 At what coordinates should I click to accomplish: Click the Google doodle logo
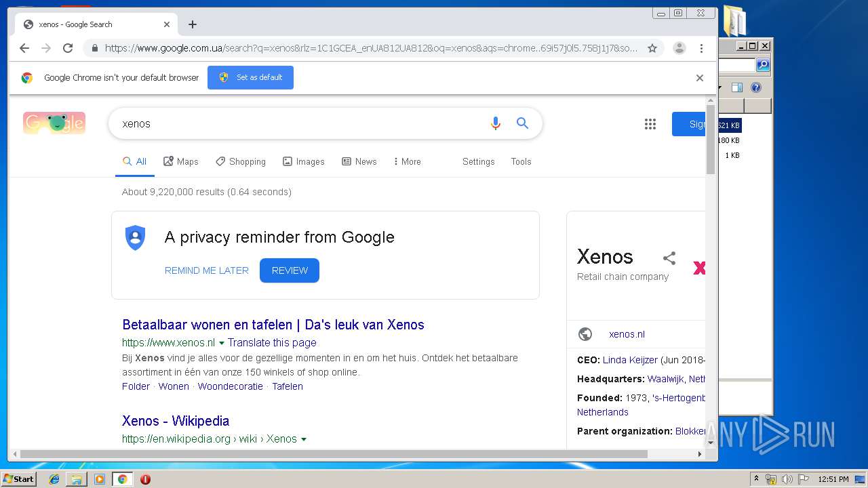click(x=54, y=123)
